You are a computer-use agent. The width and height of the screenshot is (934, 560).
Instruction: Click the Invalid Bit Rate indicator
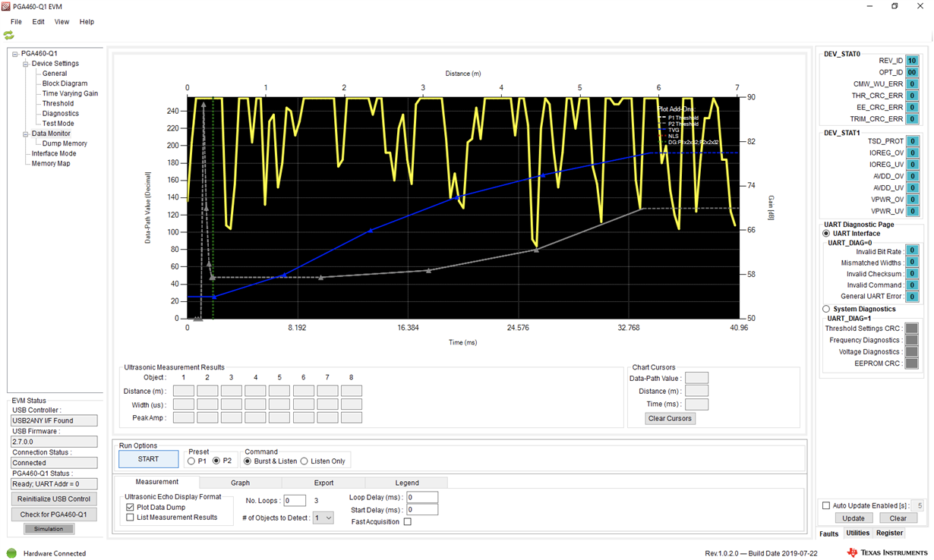[x=912, y=251]
